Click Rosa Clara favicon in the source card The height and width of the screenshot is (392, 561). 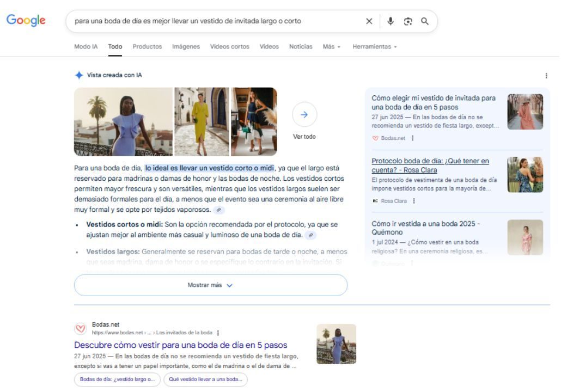click(375, 201)
